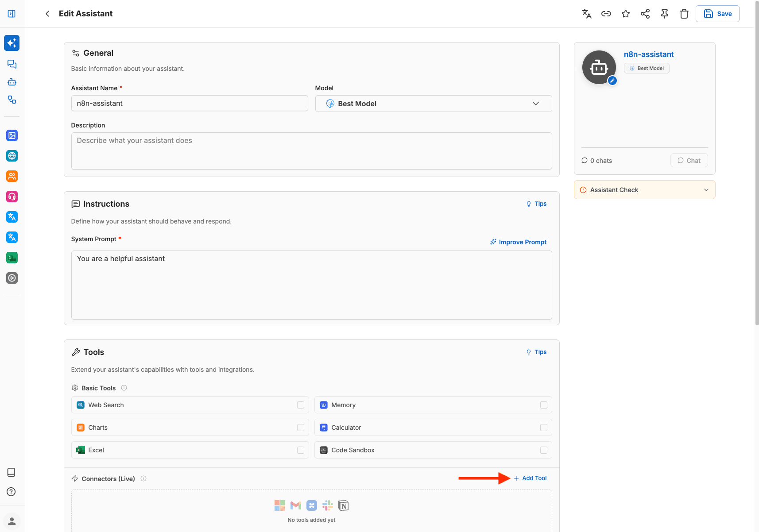The height and width of the screenshot is (532, 759).
Task: Copy assistant link via chain icon
Action: 606,14
